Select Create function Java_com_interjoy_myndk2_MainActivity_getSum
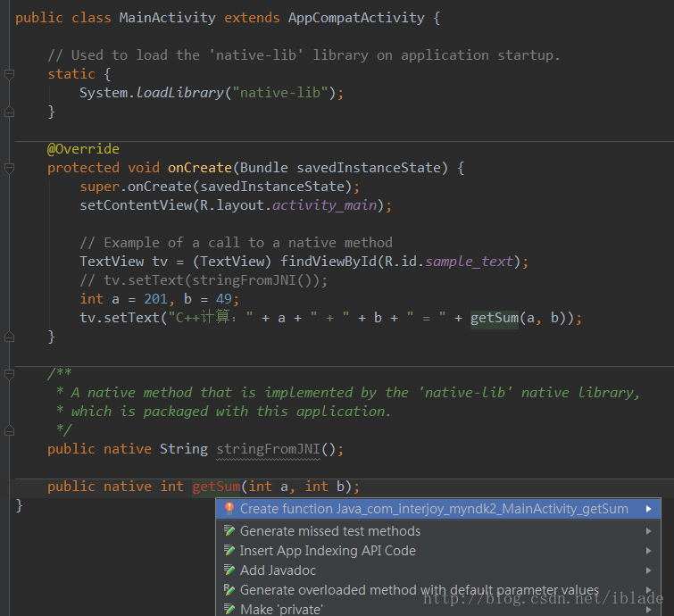 [434, 509]
